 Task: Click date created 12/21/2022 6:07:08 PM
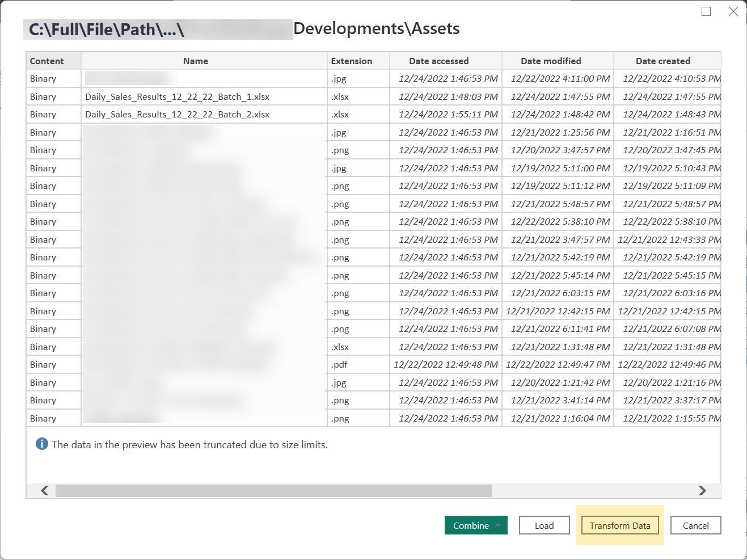pyautogui.click(x=672, y=329)
